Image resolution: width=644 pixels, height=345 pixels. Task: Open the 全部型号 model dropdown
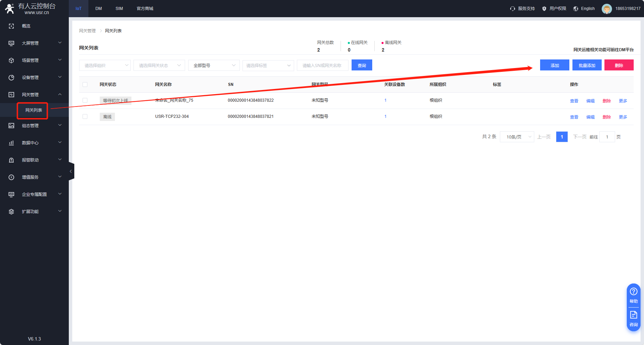click(x=214, y=65)
